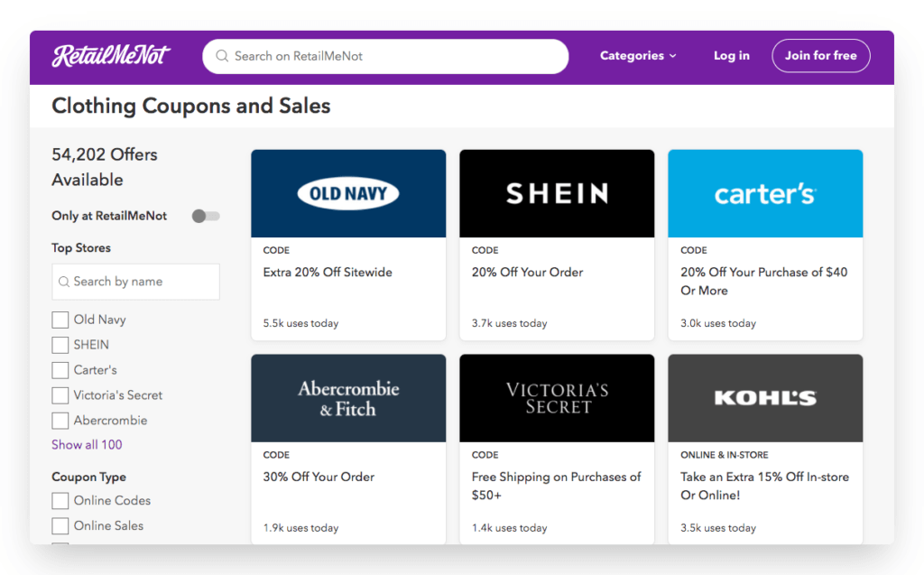Click the search icon in Top Stores field
This screenshot has height=575, width=924.
64,282
